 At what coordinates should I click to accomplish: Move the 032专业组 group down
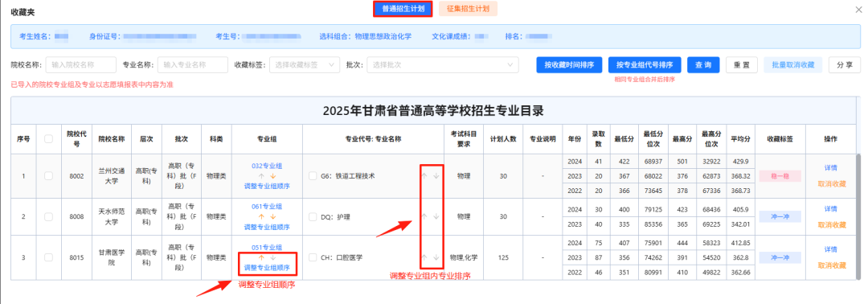point(272,175)
